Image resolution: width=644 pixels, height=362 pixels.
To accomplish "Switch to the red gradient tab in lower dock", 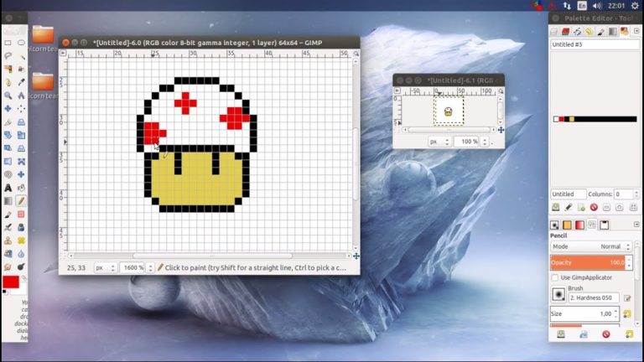I will pyautogui.click(x=579, y=225).
